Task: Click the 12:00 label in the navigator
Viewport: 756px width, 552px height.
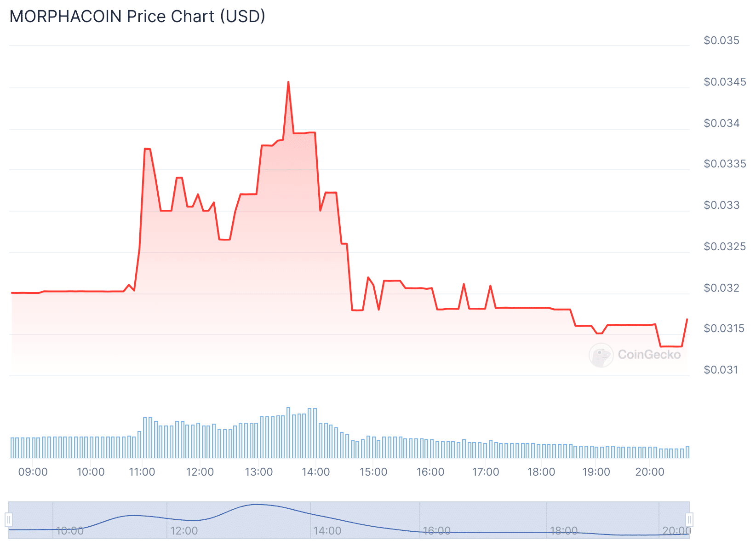Action: (x=184, y=531)
